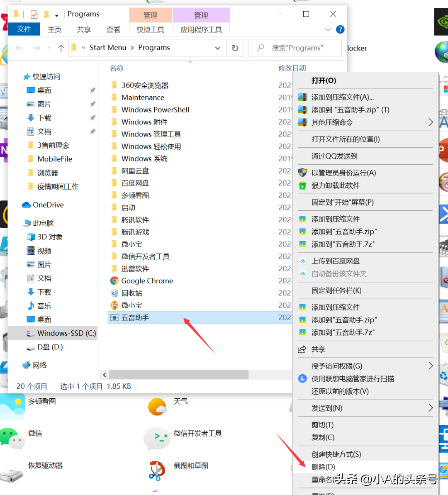Viewport: 448px width, 495px height.
Task: Choose 添加到压缩文件(A)... in context menu
Action: point(365,97)
